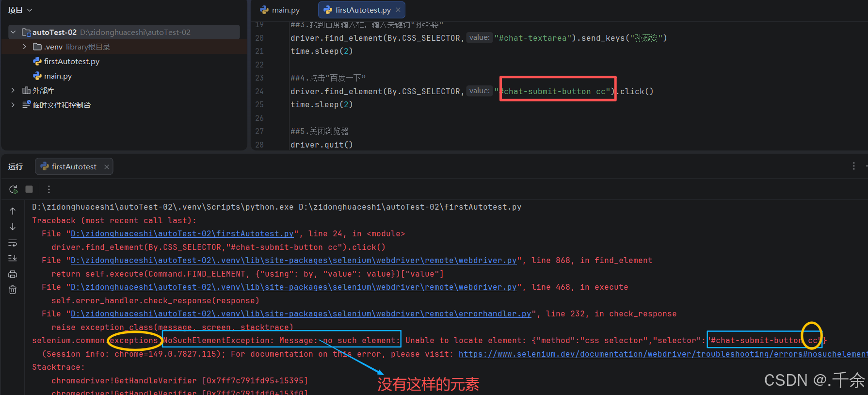The width and height of the screenshot is (868, 395).
Task: Click the 运行 panel title
Action: point(16,167)
